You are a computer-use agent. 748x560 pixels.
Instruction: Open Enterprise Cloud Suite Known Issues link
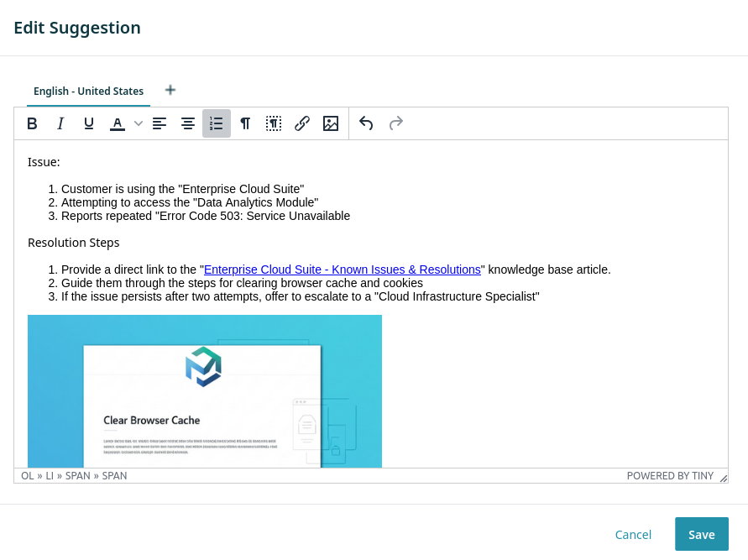(x=342, y=270)
